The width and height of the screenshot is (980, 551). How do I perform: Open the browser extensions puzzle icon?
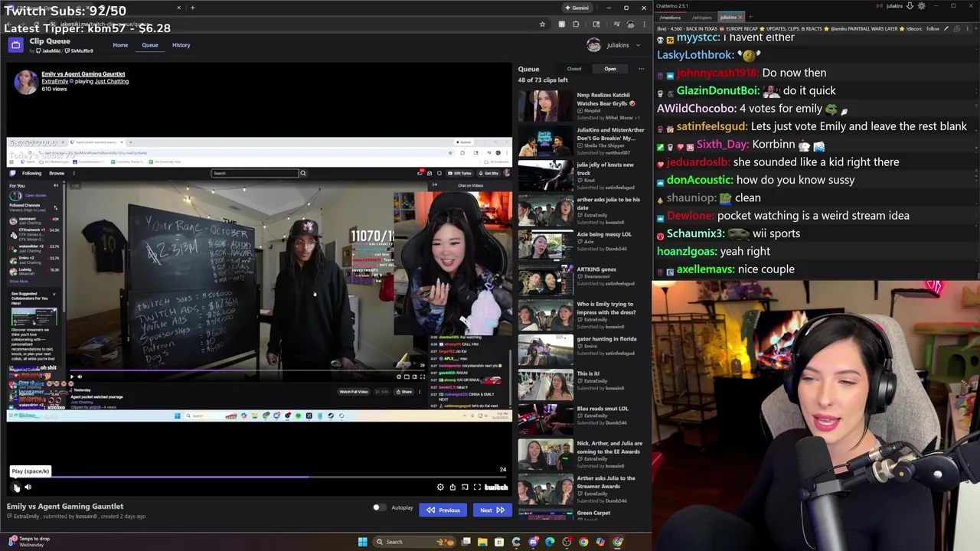(575, 24)
